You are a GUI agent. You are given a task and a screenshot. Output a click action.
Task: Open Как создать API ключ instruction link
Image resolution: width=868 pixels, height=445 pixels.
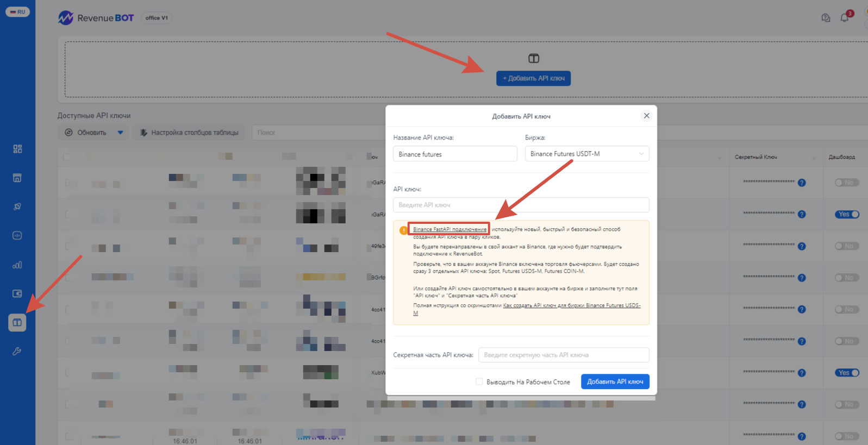tap(572, 305)
